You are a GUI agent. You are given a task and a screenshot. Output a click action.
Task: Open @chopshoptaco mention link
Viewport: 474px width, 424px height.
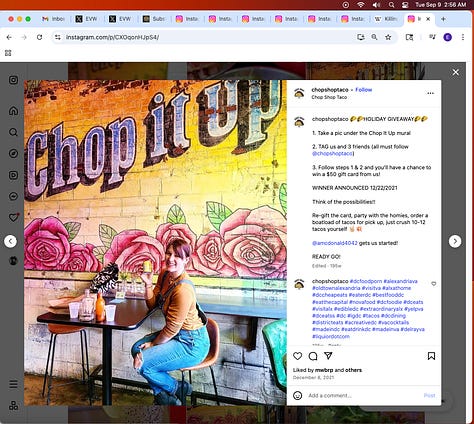332,154
